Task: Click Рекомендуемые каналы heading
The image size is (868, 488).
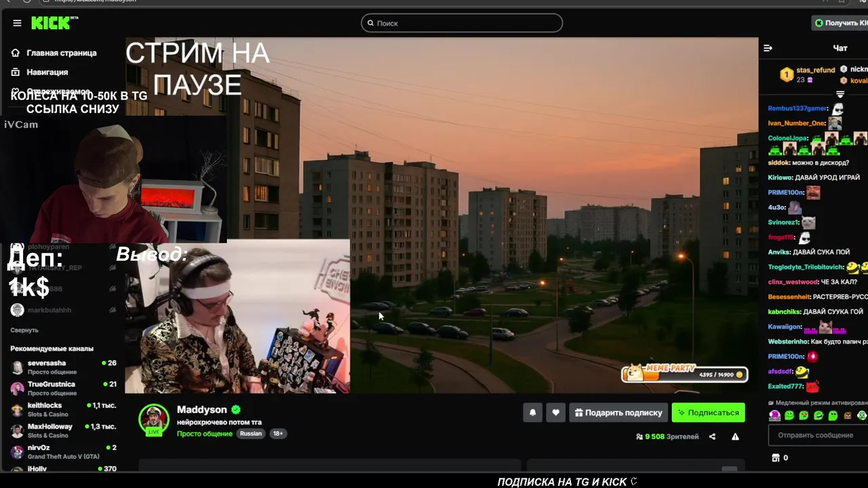Action: tap(52, 348)
